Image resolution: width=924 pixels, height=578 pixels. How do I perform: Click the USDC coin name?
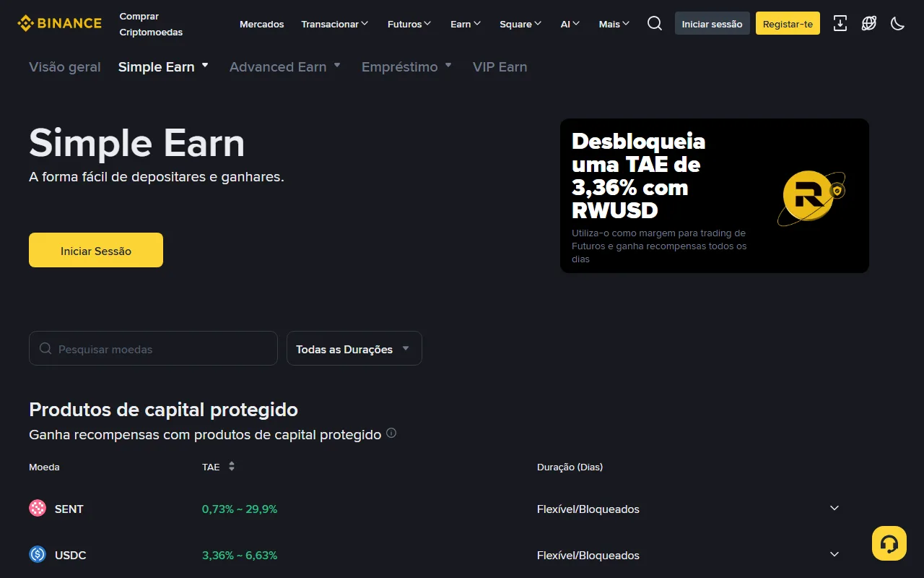click(x=71, y=555)
